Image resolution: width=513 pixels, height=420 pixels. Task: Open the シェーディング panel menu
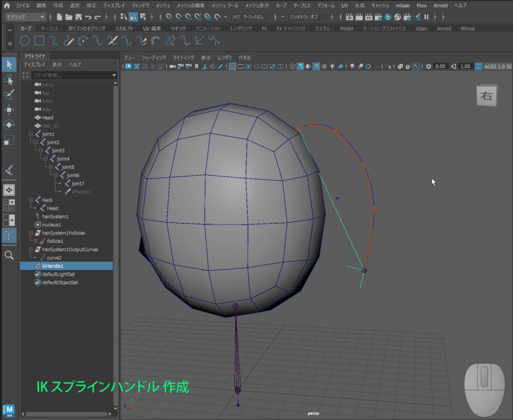click(x=153, y=57)
